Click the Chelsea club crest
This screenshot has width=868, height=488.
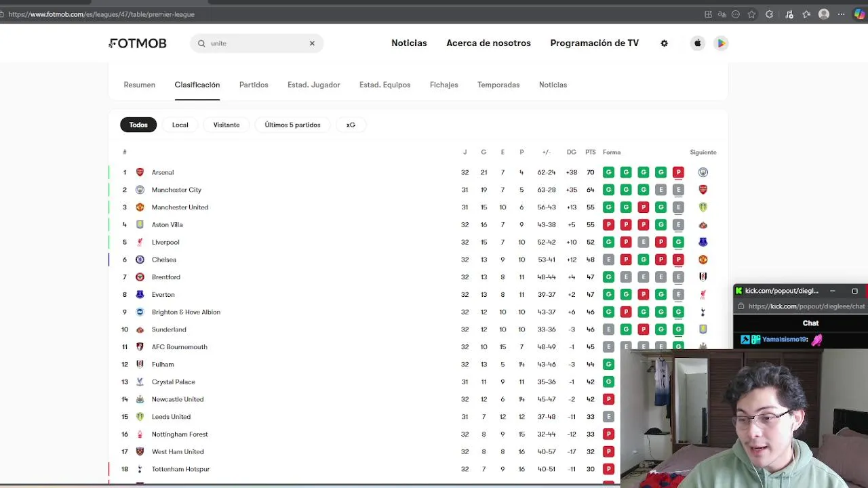click(x=140, y=260)
